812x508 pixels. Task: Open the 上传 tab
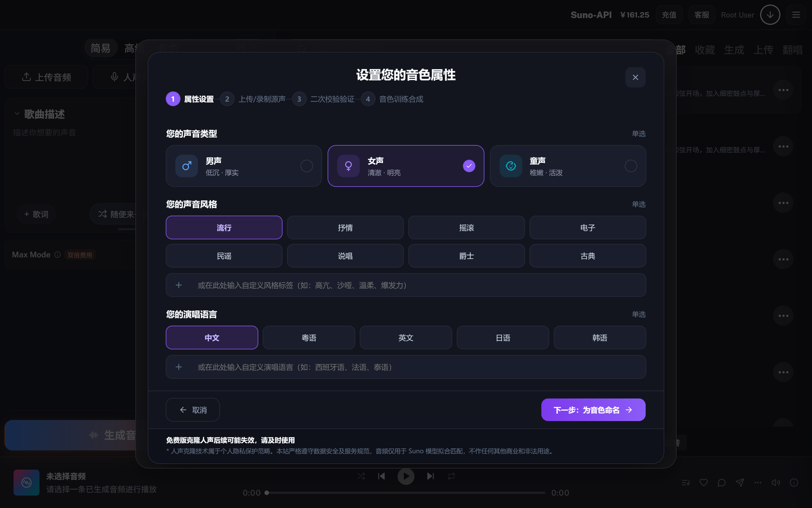coord(763,50)
